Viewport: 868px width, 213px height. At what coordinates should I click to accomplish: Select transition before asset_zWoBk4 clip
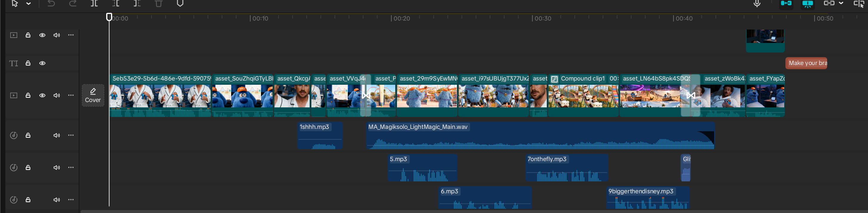pos(691,96)
